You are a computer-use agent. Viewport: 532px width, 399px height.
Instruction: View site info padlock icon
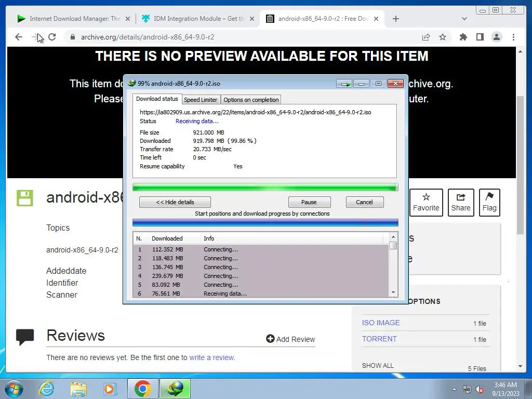click(72, 37)
